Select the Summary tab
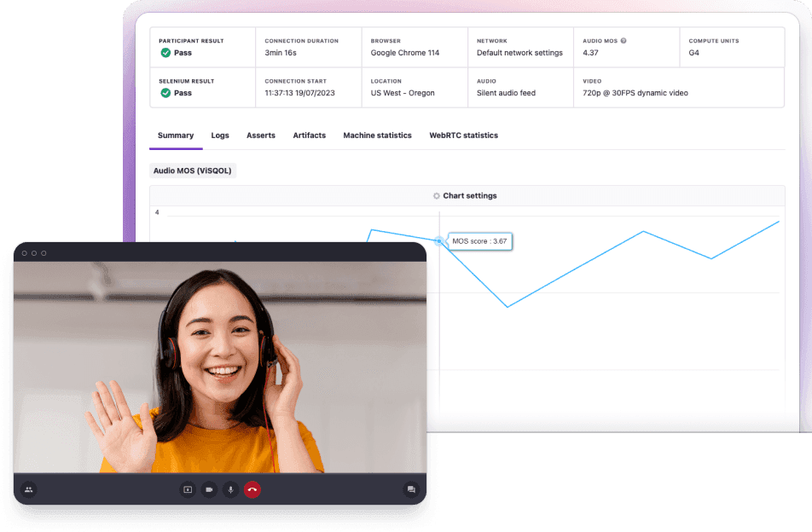This screenshot has height=532, width=812. pos(176,136)
